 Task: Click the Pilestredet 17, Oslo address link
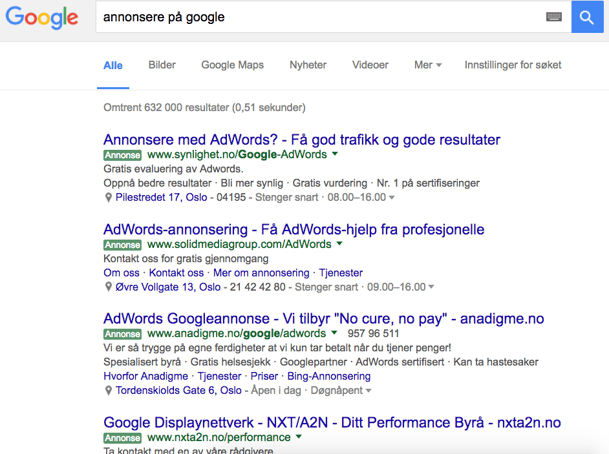[161, 197]
